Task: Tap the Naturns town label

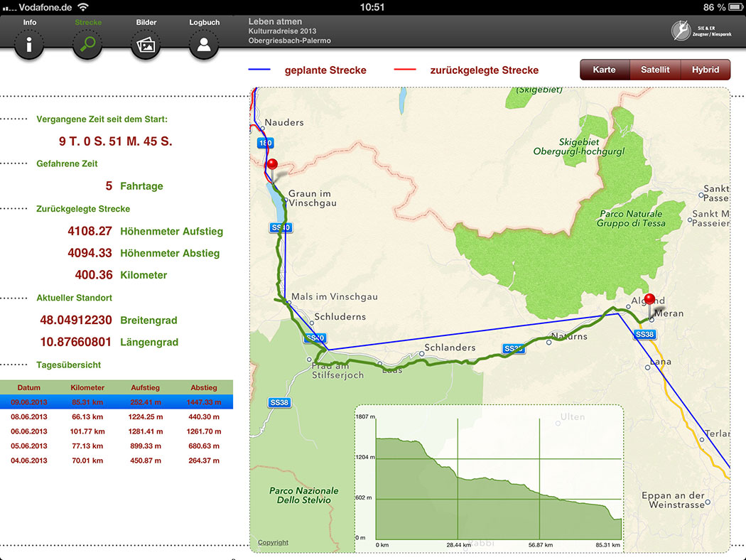Action: click(570, 336)
